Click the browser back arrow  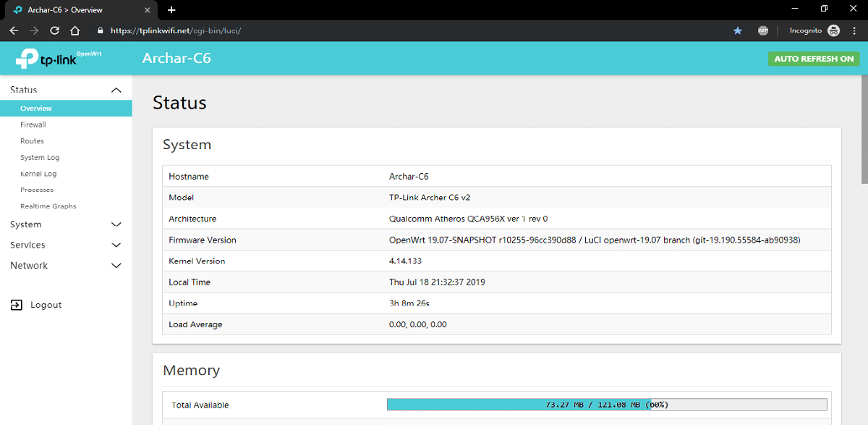tap(14, 31)
